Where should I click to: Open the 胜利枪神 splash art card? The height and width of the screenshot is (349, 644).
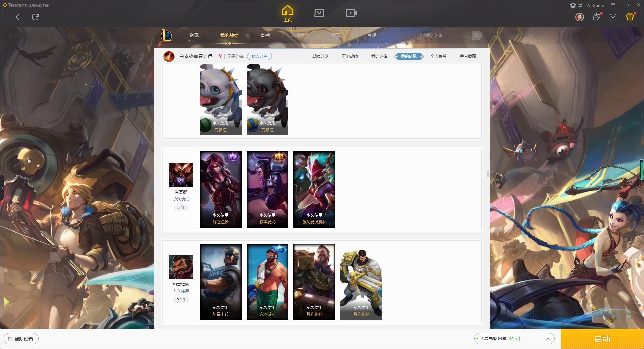pyautogui.click(x=314, y=282)
